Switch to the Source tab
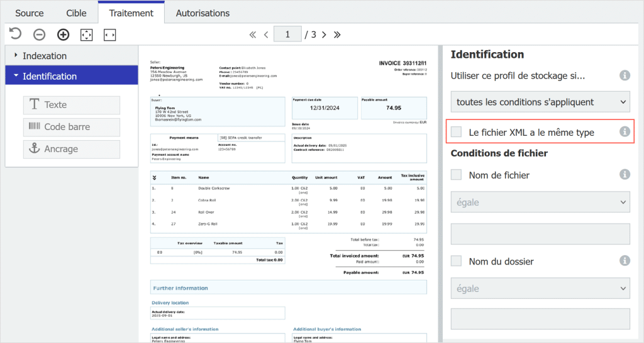The image size is (644, 343). point(30,13)
